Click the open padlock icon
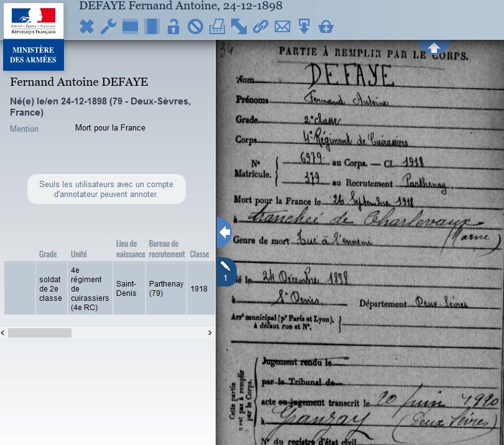 coord(173,27)
